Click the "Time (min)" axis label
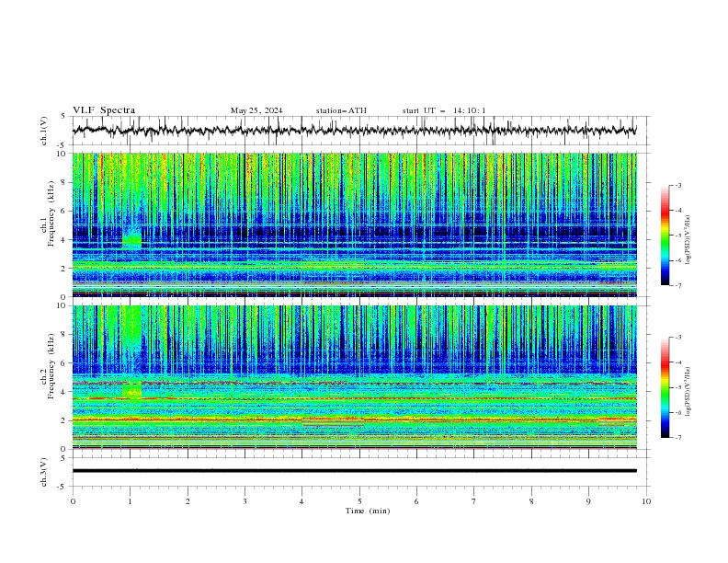This screenshot has width=728, height=563. (368, 511)
